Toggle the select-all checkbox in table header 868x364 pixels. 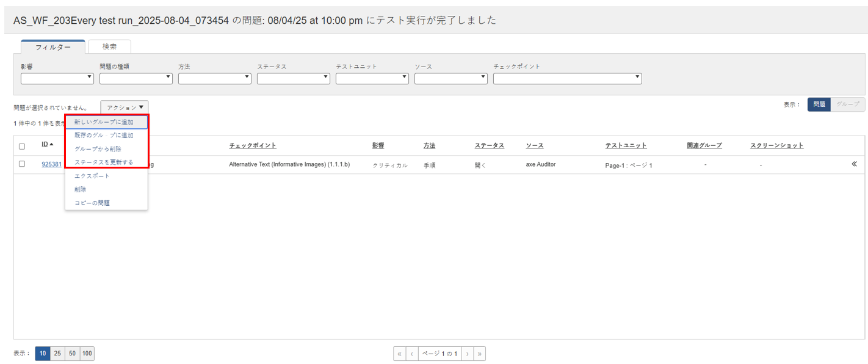[x=22, y=146]
